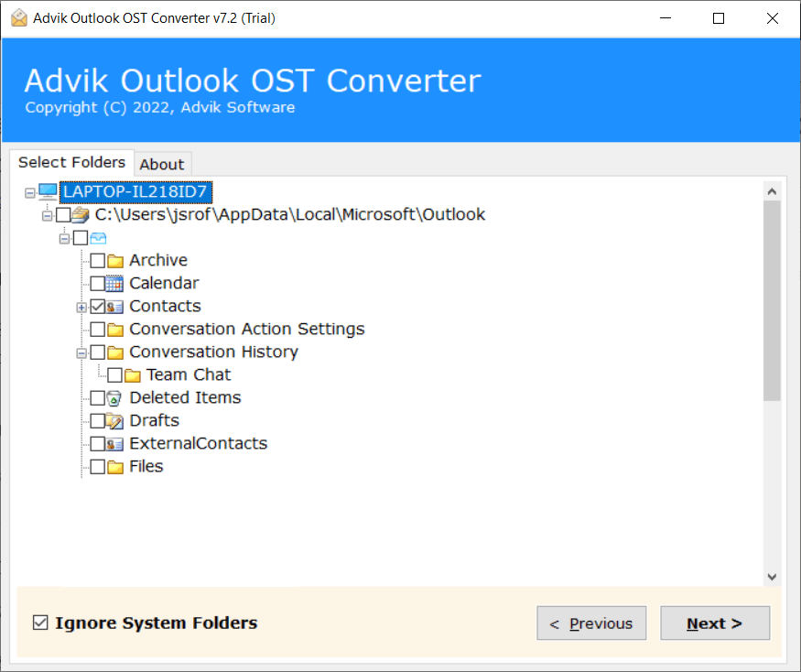Select the Contacts label
The width and height of the screenshot is (801, 672).
[165, 307]
